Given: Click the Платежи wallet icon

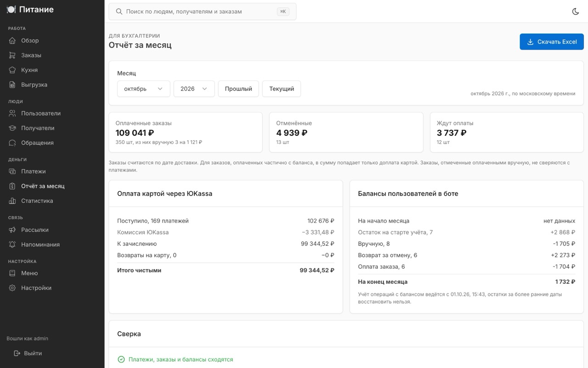Looking at the screenshot, I should click(12, 171).
